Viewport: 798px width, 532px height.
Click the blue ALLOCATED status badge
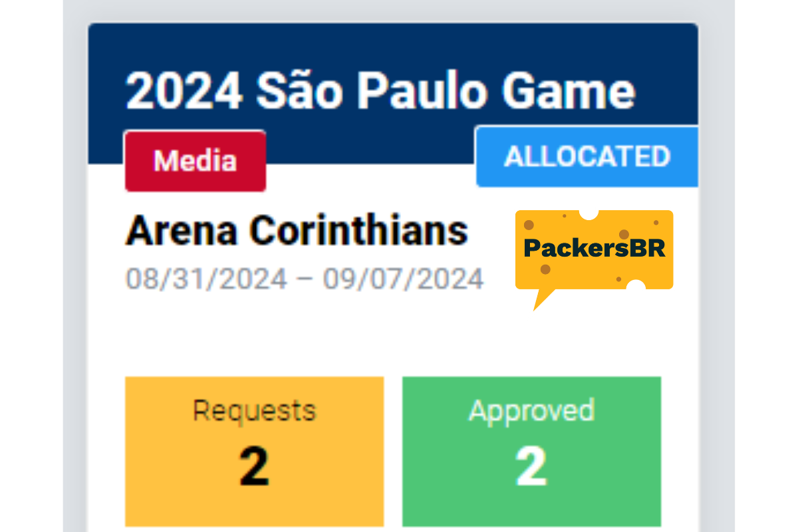pos(587,157)
